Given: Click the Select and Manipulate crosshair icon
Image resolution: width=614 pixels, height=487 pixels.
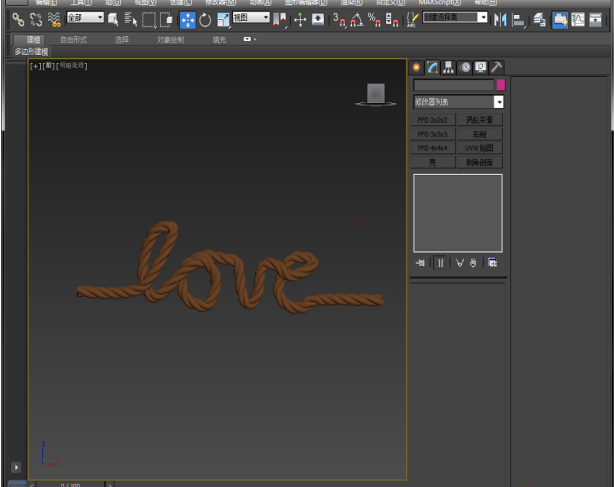Looking at the screenshot, I should point(300,19).
